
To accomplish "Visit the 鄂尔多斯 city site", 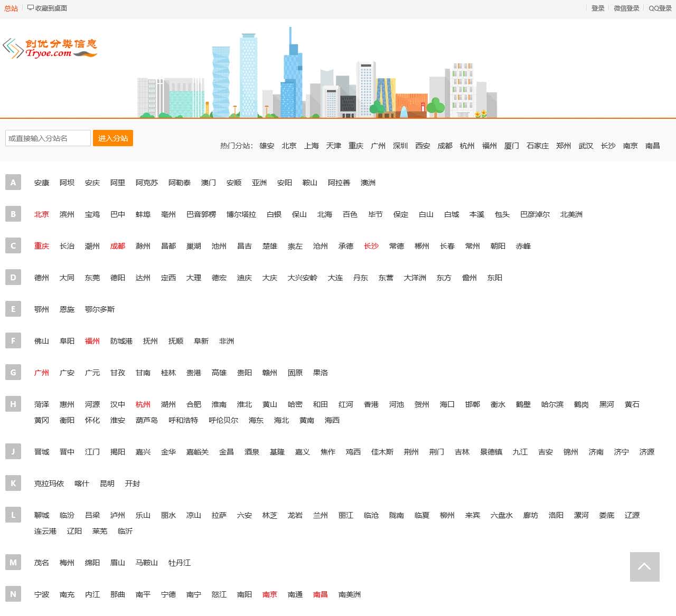I will point(100,309).
